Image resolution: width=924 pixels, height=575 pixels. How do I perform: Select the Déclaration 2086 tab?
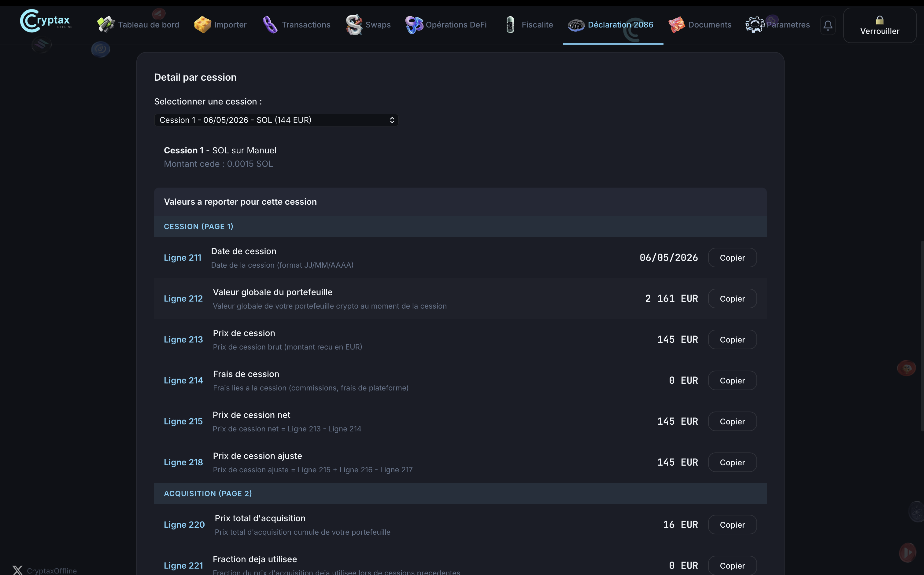pos(613,25)
